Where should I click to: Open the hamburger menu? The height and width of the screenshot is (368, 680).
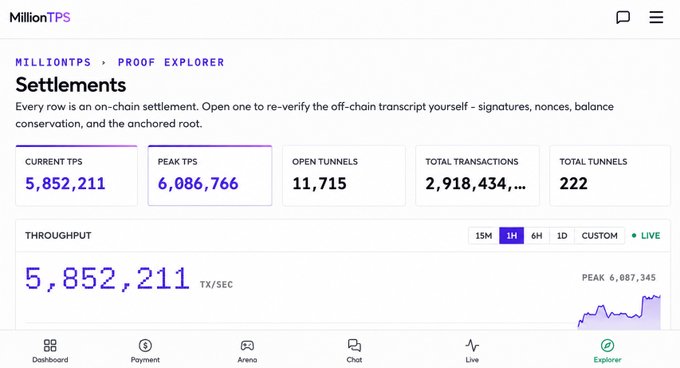coord(656,17)
